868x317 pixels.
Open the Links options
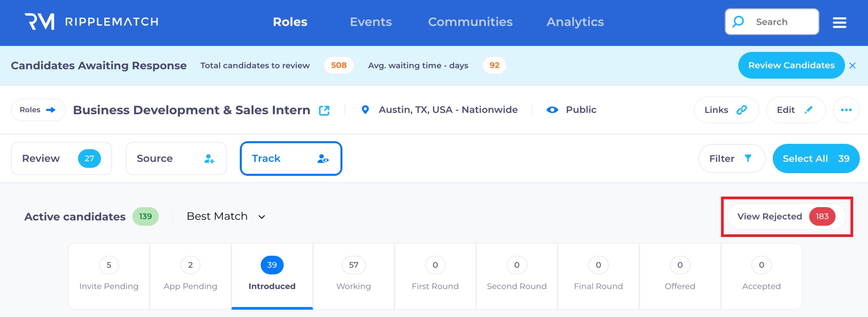[725, 110]
